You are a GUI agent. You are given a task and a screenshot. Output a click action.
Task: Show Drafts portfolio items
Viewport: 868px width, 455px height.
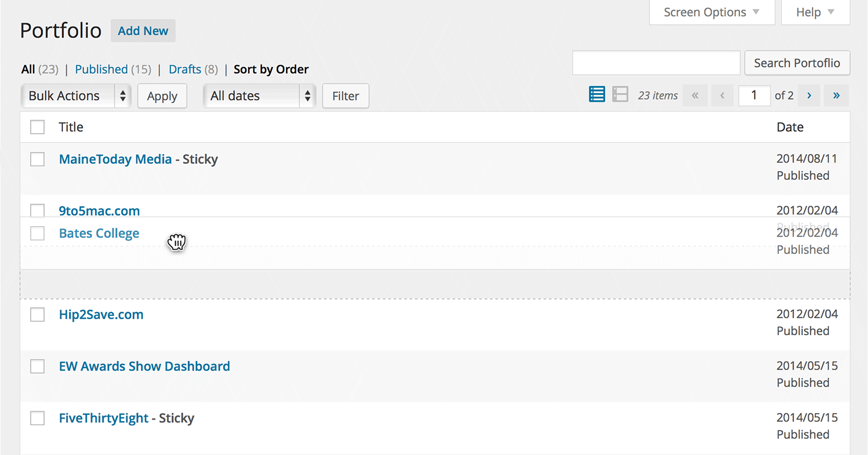[x=185, y=69]
